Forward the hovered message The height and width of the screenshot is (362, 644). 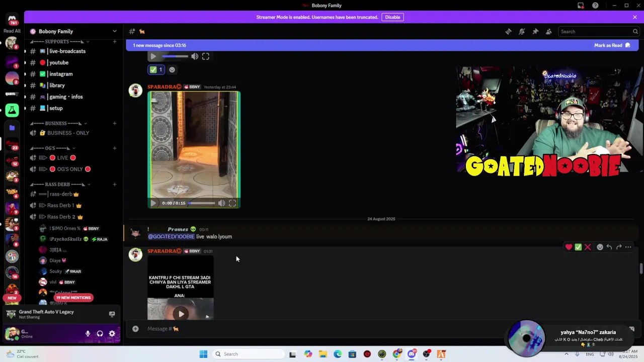(619, 247)
